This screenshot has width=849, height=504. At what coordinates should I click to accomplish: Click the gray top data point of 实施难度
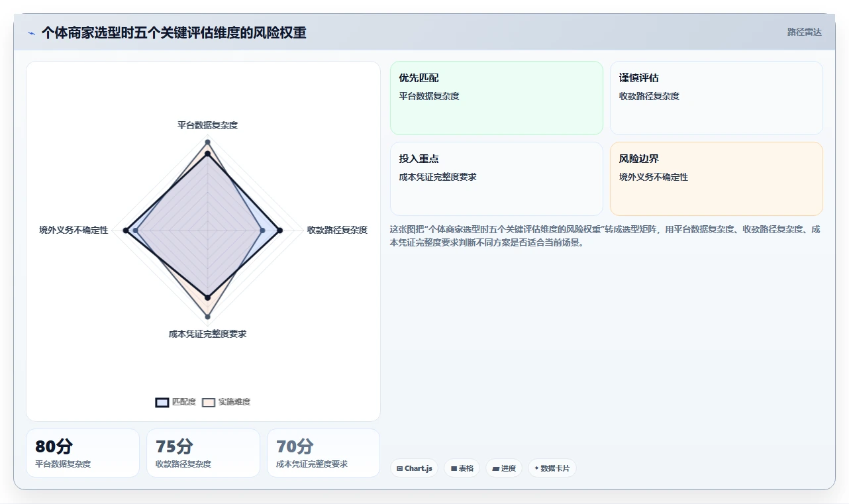pos(207,142)
